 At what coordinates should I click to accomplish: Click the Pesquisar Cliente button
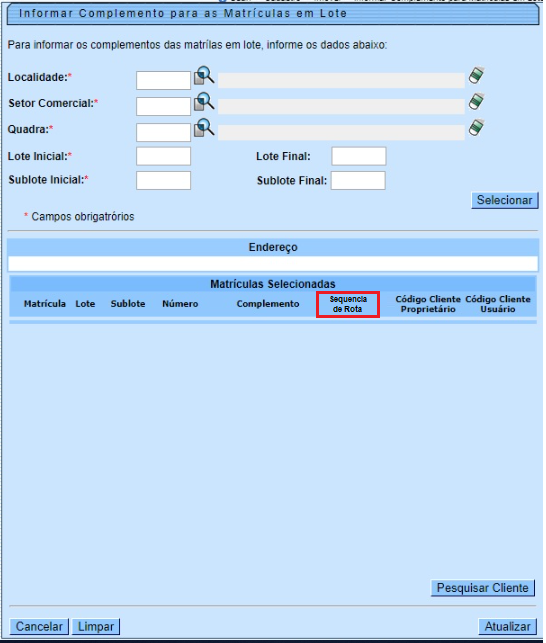coord(482,588)
